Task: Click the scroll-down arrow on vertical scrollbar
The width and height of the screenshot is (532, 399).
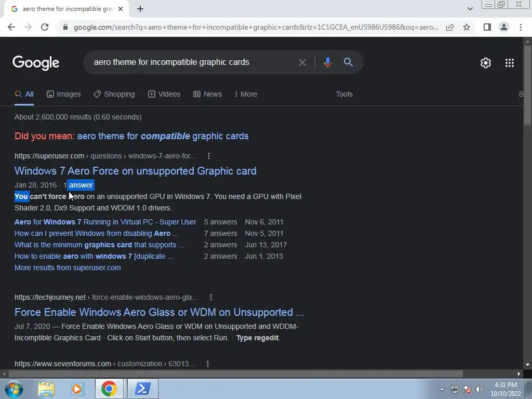Action: pos(527,365)
